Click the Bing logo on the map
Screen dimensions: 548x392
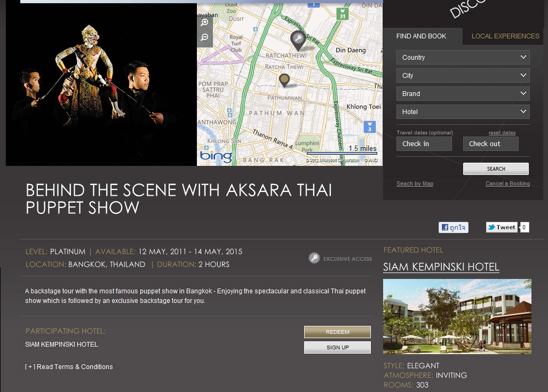coord(216,156)
